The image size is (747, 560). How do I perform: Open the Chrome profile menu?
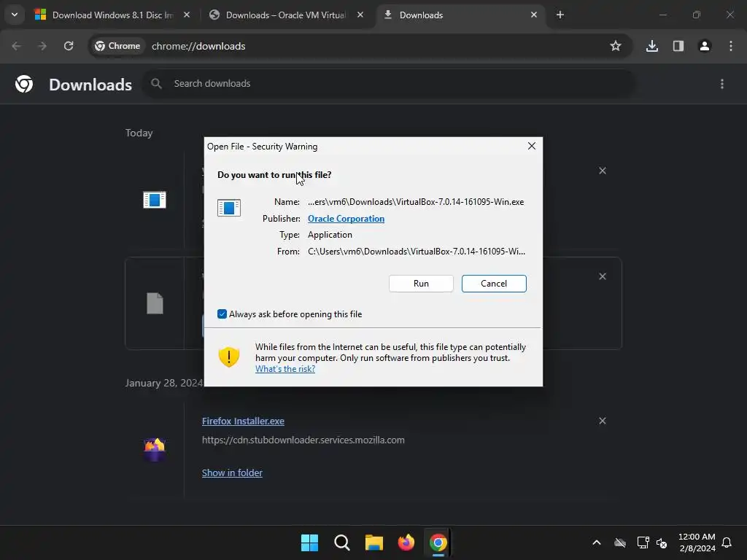point(704,46)
